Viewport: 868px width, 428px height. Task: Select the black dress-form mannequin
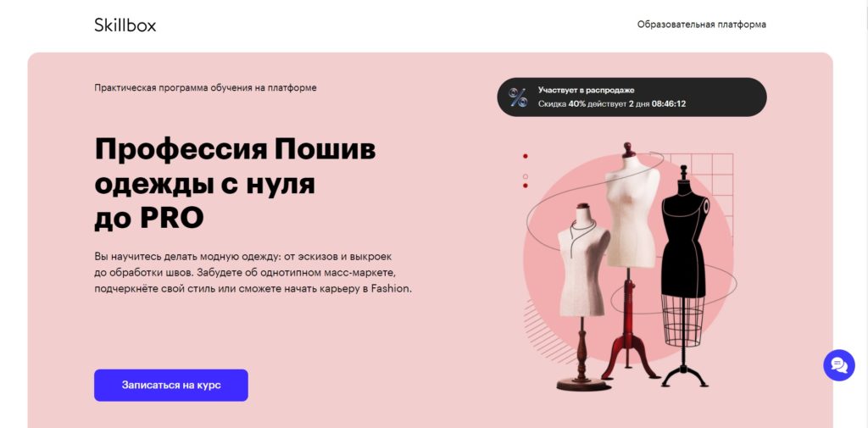click(684, 275)
